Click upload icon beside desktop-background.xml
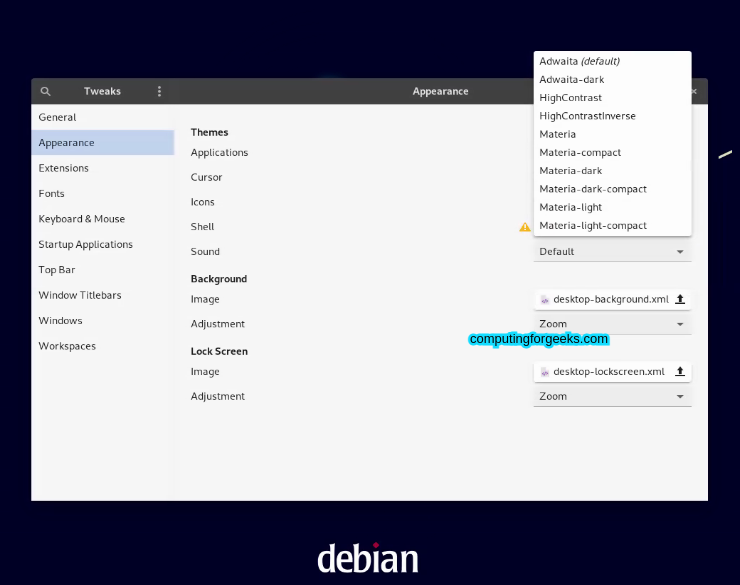Image resolution: width=740 pixels, height=585 pixels. 680,299
